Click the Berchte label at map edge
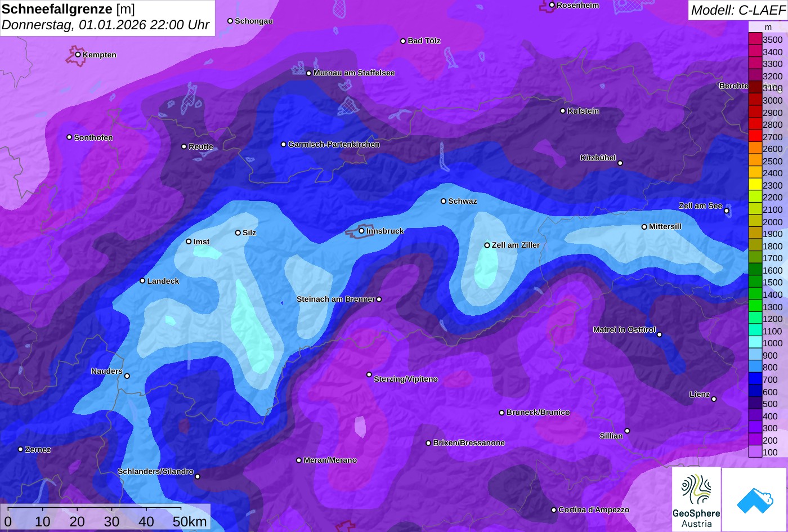Image resolution: width=788 pixels, height=532 pixels. coord(733,86)
